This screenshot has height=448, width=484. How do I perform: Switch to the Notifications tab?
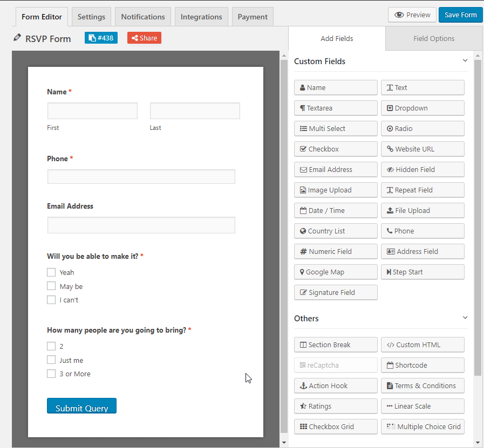(142, 17)
